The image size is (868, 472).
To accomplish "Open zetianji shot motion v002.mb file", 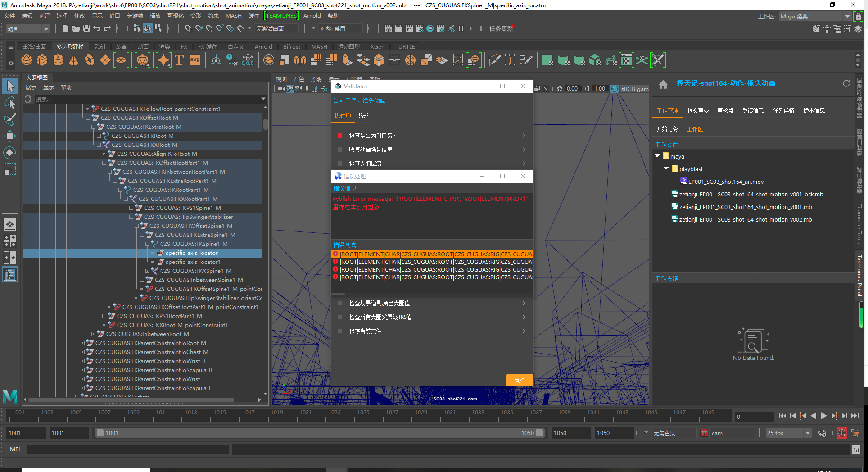I will pyautogui.click(x=745, y=219).
